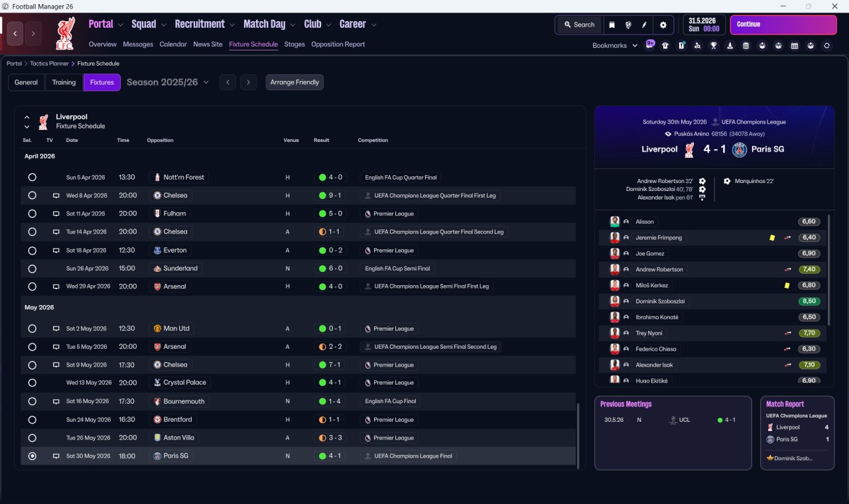Image resolution: width=849 pixels, height=504 pixels.
Task: Open the bookmark icon beside Search
Action: [612, 25]
